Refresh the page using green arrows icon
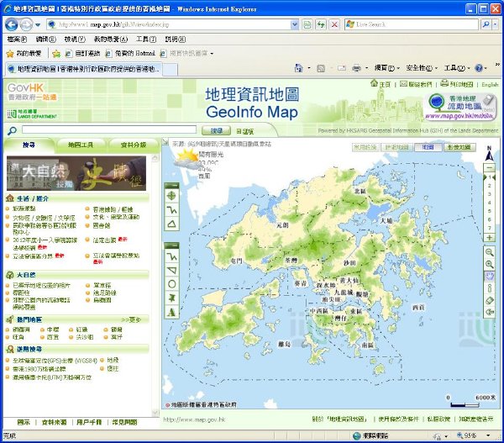Screen dimensions: 504x443 321,24
